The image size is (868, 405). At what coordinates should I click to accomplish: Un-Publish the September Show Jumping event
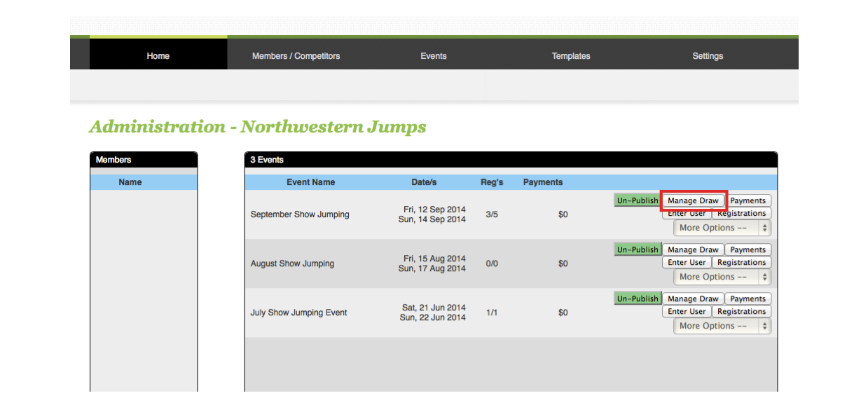click(637, 200)
